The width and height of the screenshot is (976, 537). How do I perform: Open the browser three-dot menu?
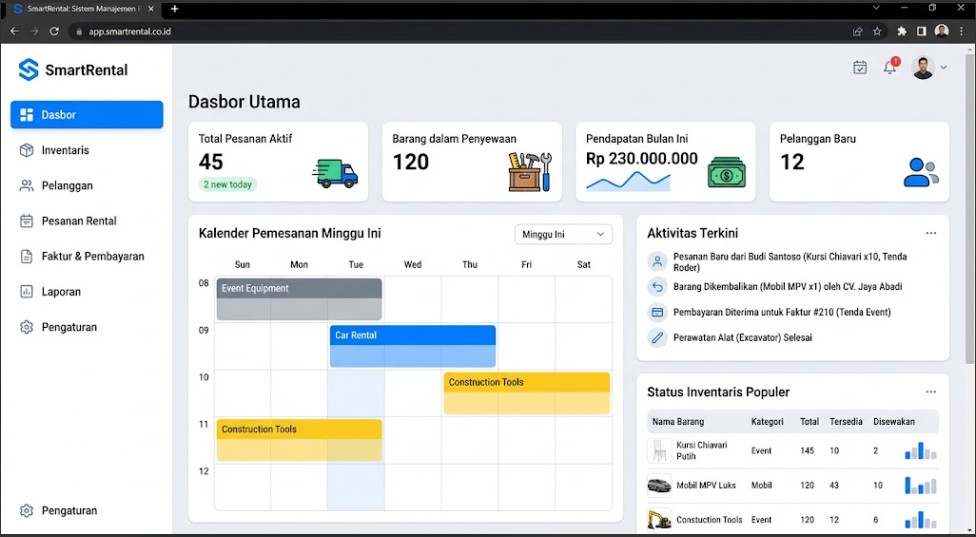[x=962, y=31]
